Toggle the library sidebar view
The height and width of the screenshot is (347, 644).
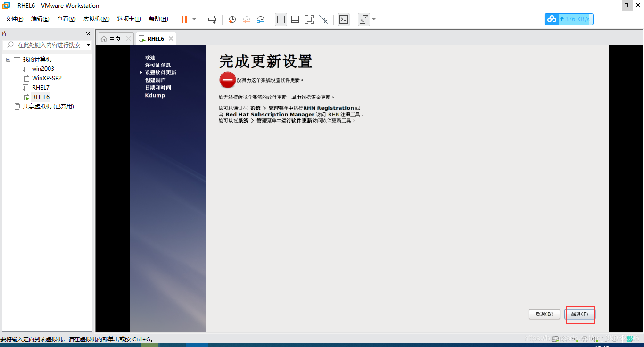coord(281,19)
